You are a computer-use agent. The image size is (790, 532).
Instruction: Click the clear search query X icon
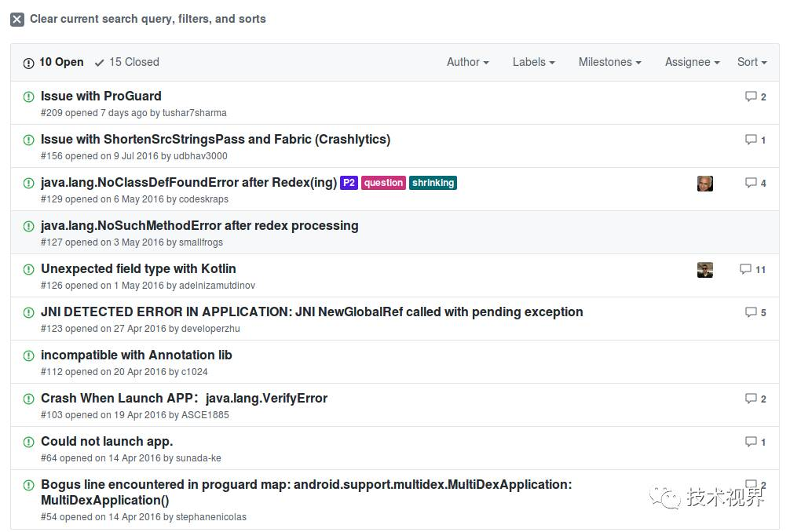[x=17, y=20]
